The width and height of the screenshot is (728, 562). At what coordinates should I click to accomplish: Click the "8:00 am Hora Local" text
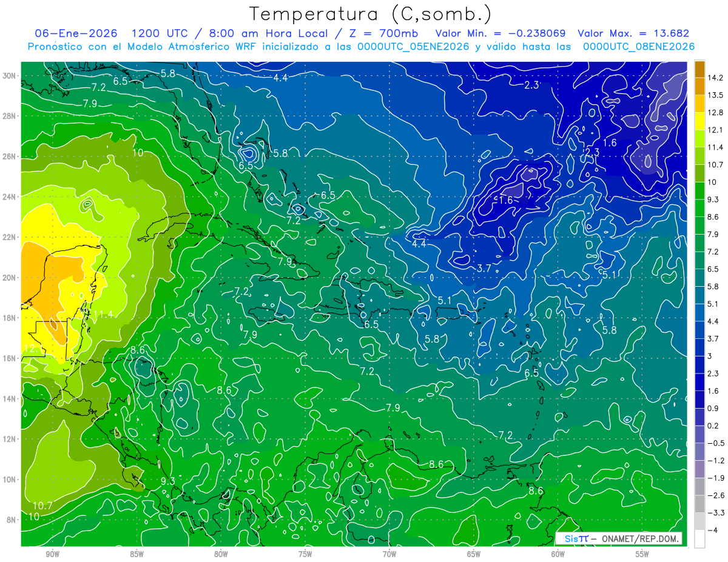click(268, 33)
